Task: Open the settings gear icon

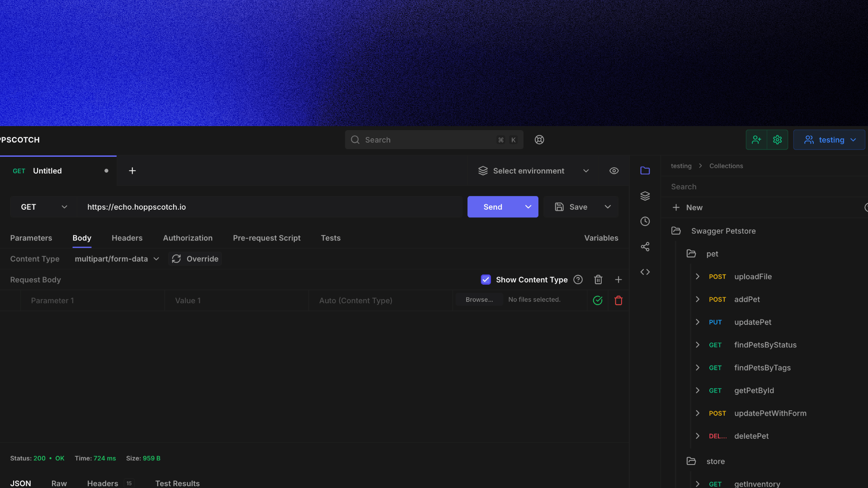Action: pyautogui.click(x=778, y=140)
